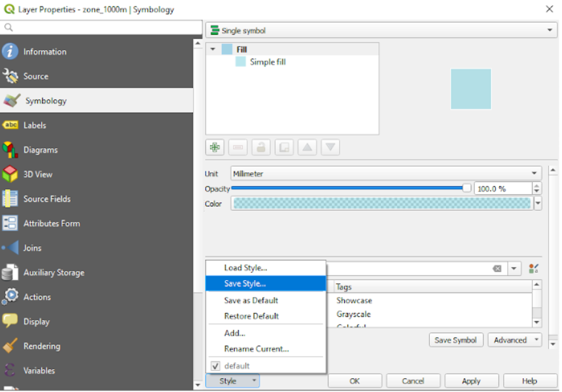Image resolution: width=562 pixels, height=392 pixels.
Task: Open the Labels section in sidebar
Action: pyautogui.click(x=35, y=125)
